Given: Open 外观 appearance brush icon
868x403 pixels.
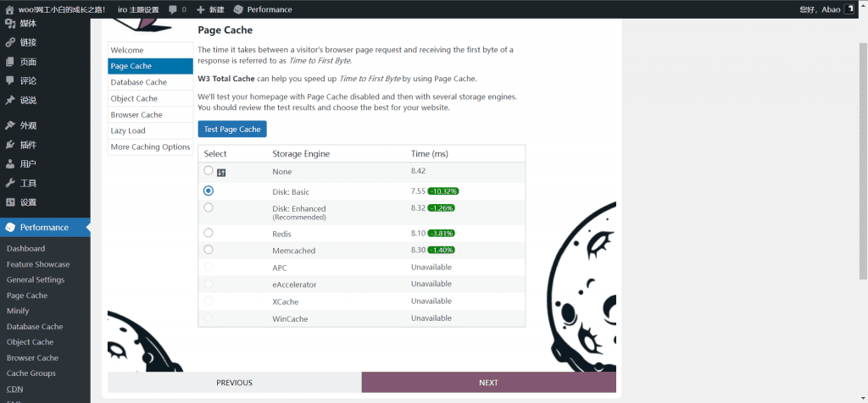Looking at the screenshot, I should 10,125.
